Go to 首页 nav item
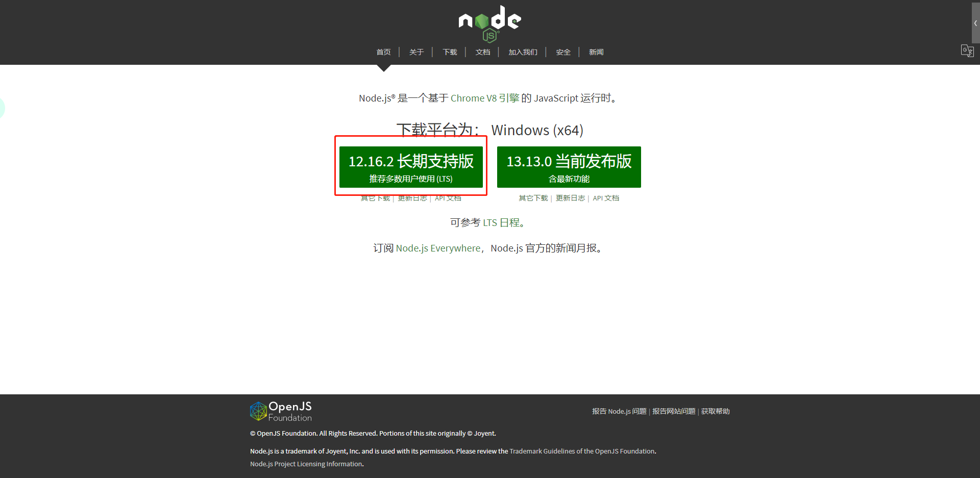This screenshot has height=478, width=980. pyautogui.click(x=383, y=52)
